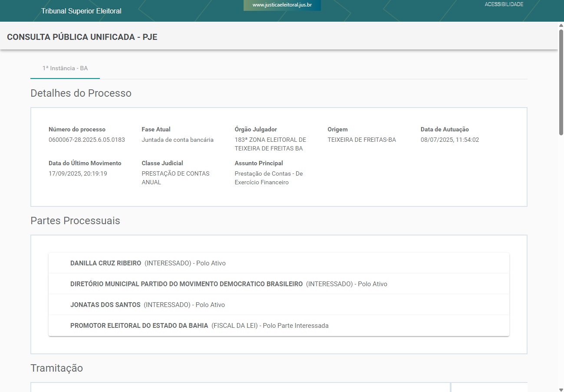The width and height of the screenshot is (564, 392).
Task: Click the Tramitação section heading
Action: point(56,368)
